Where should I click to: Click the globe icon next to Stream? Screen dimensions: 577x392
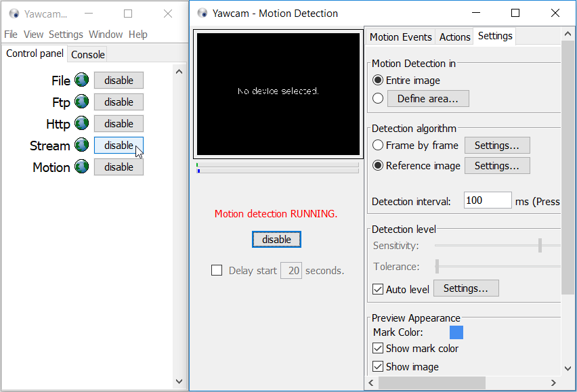click(82, 145)
